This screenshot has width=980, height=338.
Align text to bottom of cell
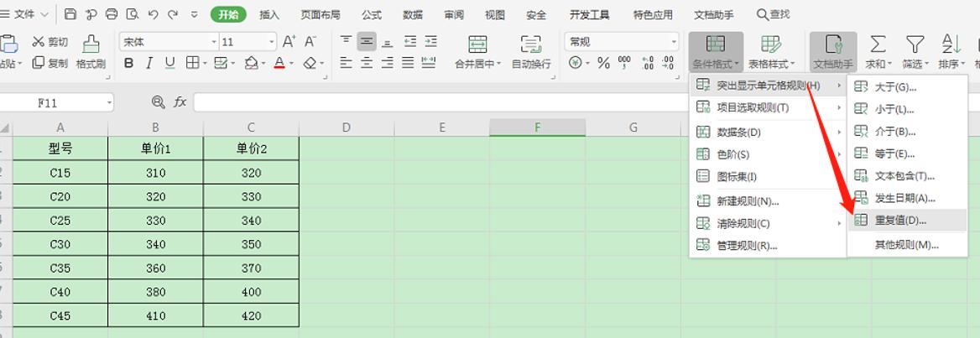388,42
